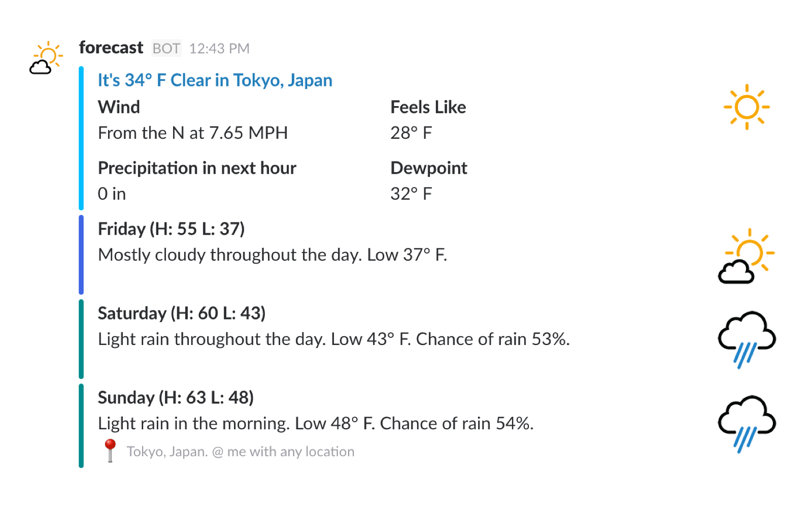
Task: Click Sunday's rain cloud icon
Action: pos(747,423)
